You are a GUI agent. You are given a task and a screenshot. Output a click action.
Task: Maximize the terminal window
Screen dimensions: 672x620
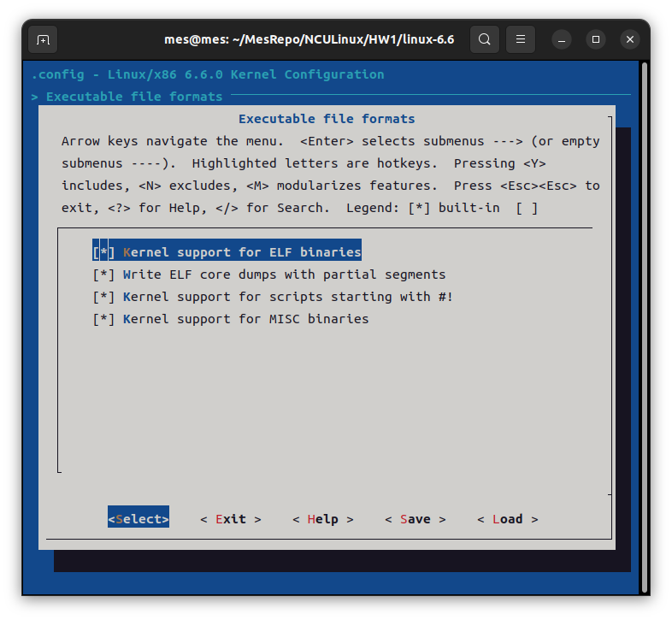[596, 39]
